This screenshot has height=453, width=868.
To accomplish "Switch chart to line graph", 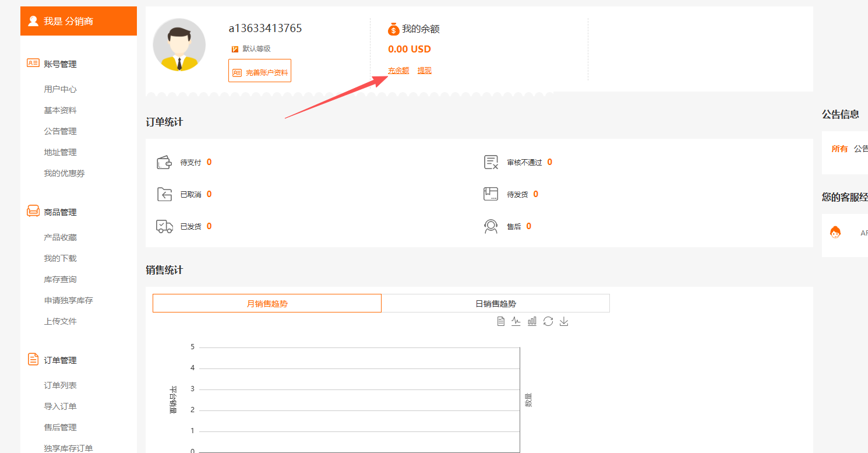I will point(516,321).
